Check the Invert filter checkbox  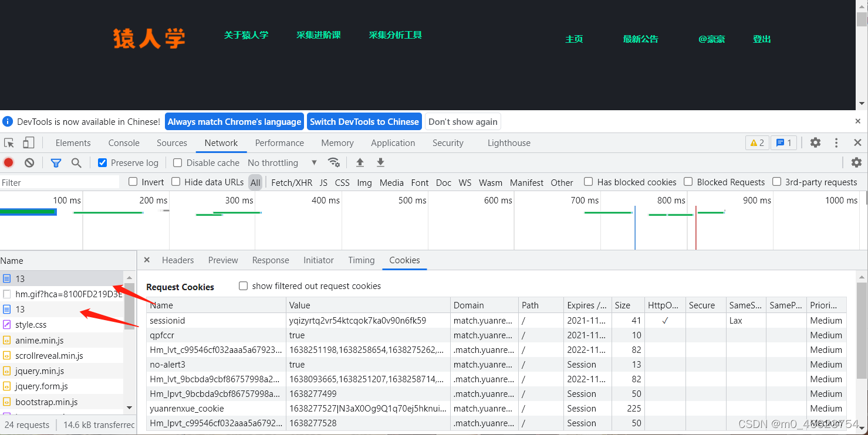pos(133,182)
